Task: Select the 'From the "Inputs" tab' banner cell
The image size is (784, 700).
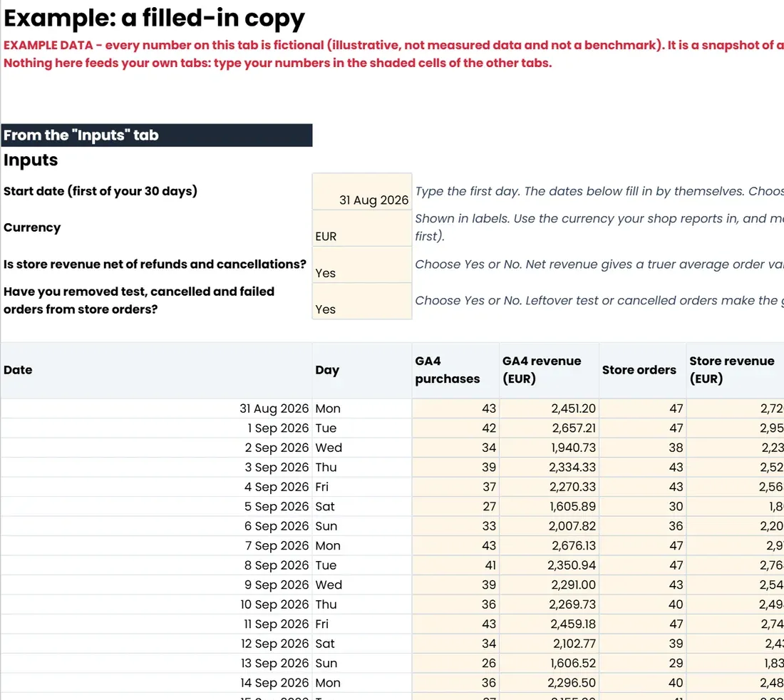Action: click(157, 135)
